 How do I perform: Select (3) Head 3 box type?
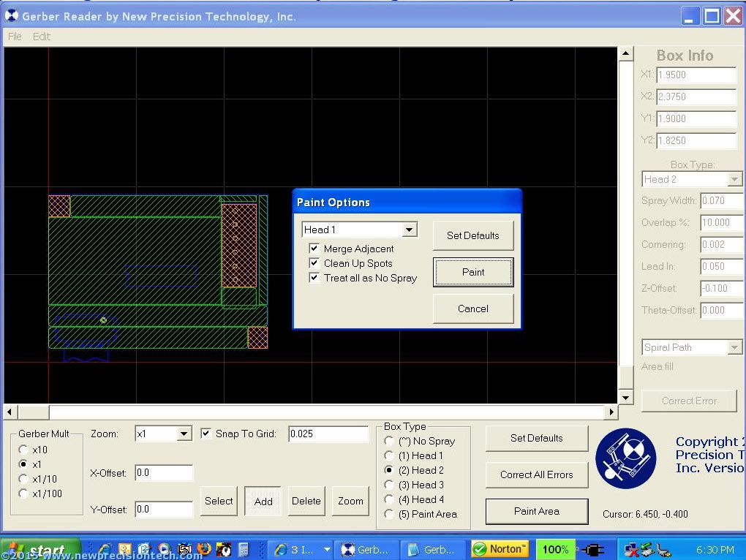[x=388, y=485]
